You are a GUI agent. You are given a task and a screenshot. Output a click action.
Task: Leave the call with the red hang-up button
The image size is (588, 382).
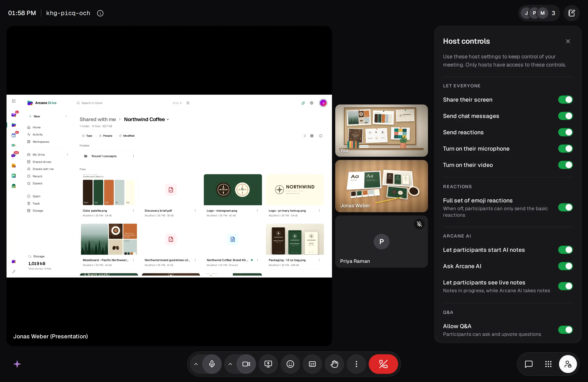(383, 364)
